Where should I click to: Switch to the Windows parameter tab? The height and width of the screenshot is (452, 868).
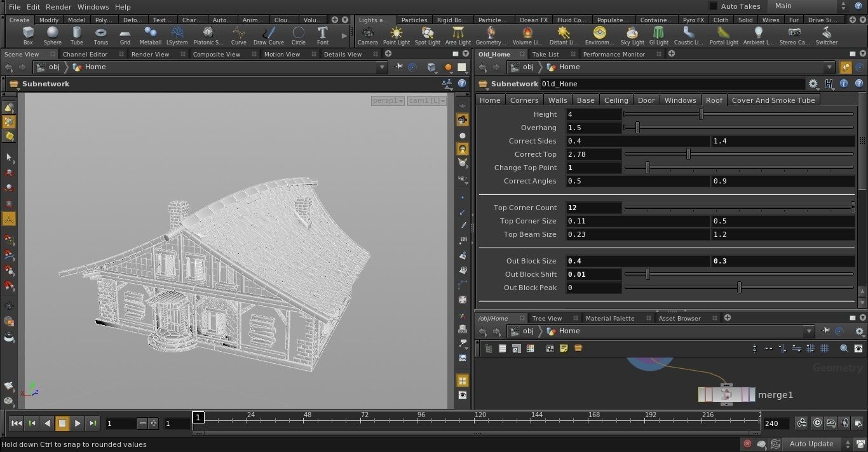[680, 100]
